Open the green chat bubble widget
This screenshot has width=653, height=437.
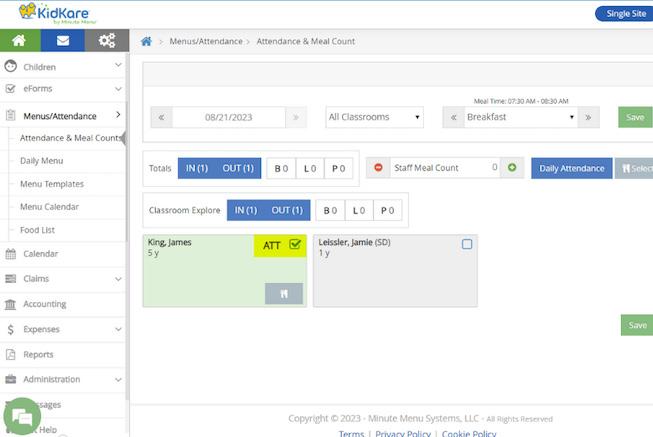22,416
